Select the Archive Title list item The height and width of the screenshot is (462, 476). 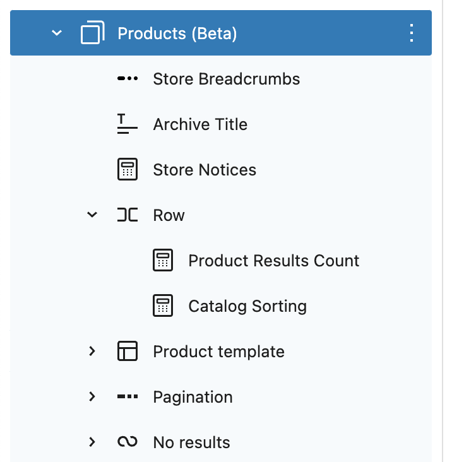click(x=221, y=124)
